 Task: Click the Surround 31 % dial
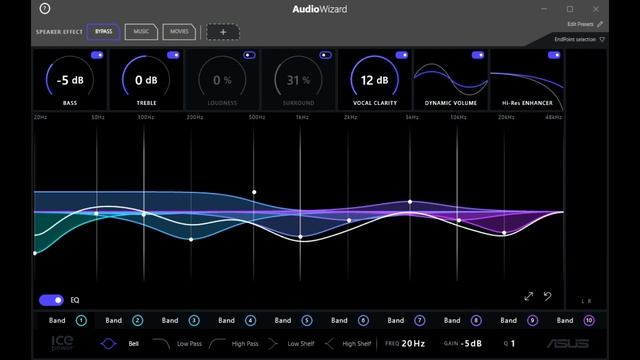(298, 80)
